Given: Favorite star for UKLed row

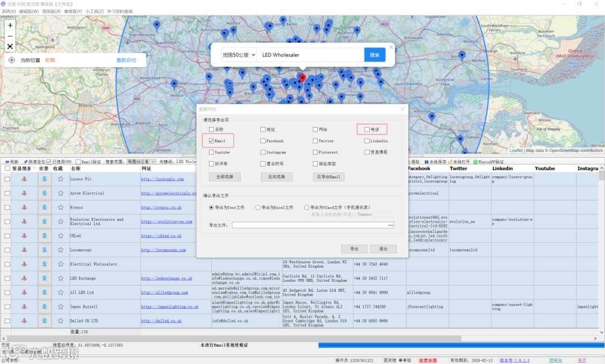Looking at the screenshot, I should click(x=61, y=236).
